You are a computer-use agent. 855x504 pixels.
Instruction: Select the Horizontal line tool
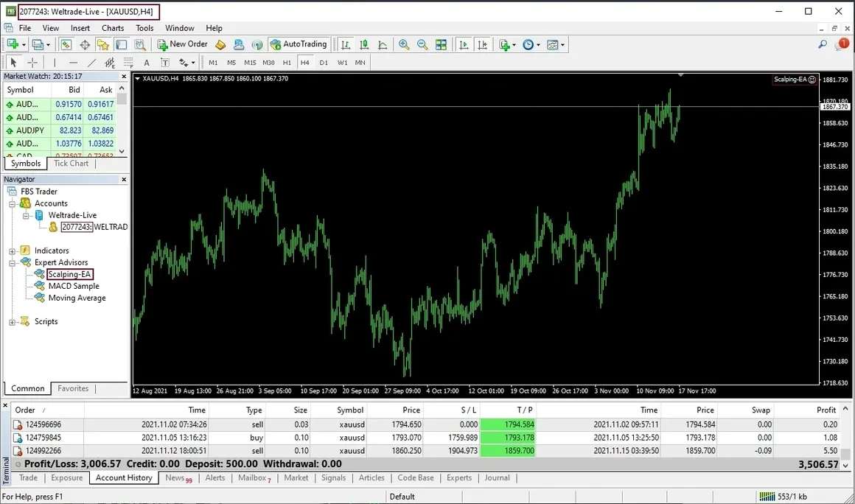point(73,63)
